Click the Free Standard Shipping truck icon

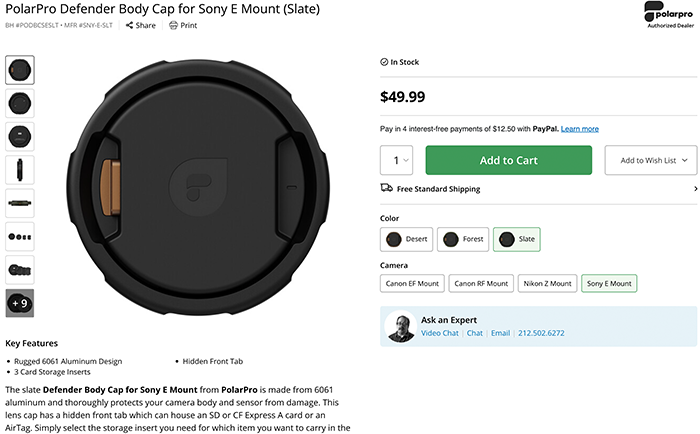387,188
